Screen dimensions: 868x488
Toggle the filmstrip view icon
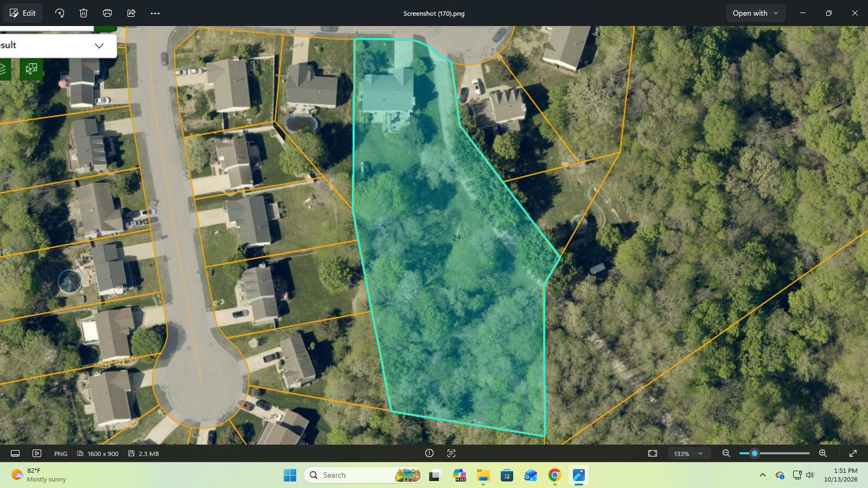[x=15, y=453]
